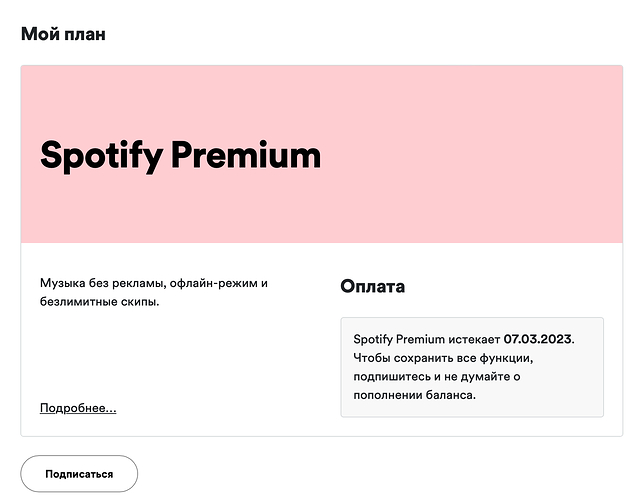
Task: Click the word Музыка in plan description
Action: coord(62,283)
